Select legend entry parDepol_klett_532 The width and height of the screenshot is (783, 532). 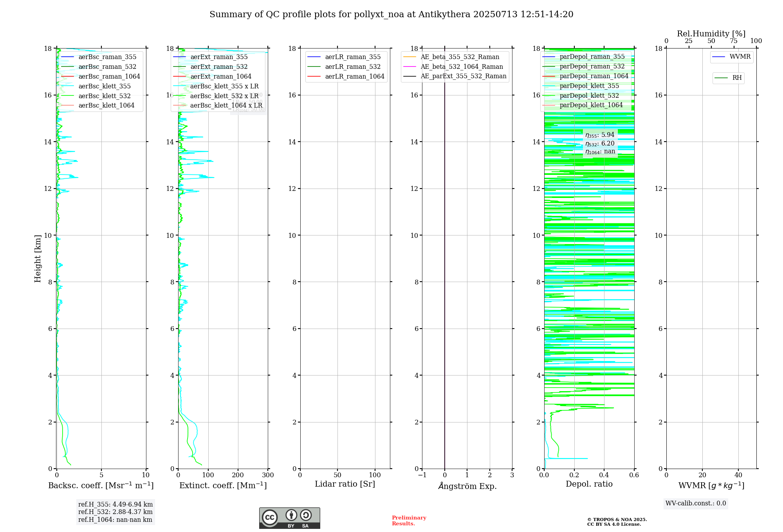(581, 96)
